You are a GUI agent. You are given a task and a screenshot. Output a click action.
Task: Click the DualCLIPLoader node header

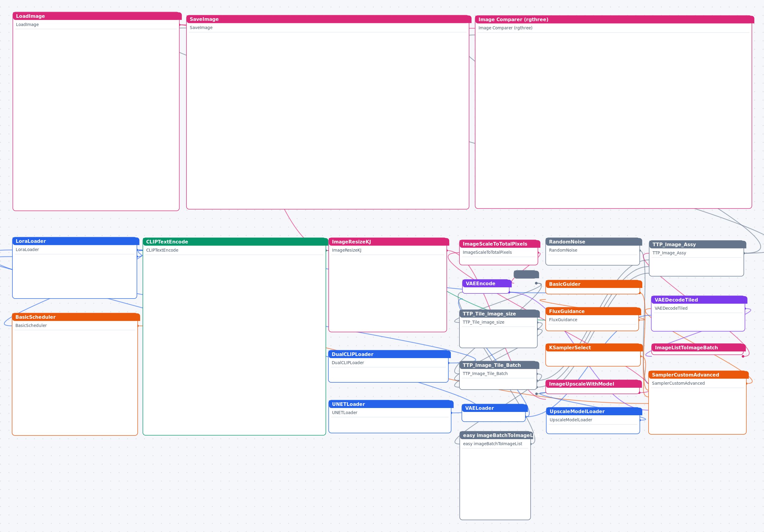[389, 354]
